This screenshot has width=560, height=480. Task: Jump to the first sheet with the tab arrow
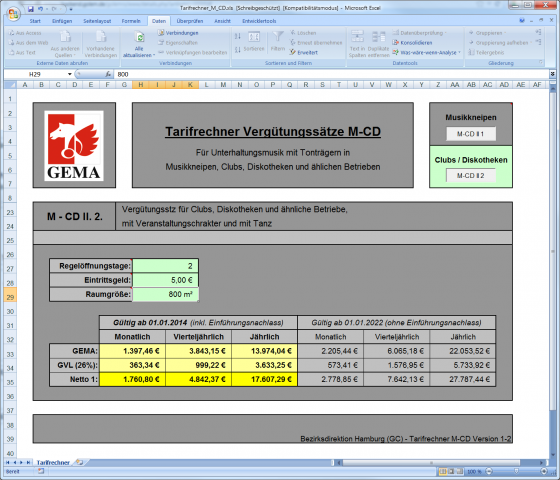pyautogui.click(x=8, y=462)
